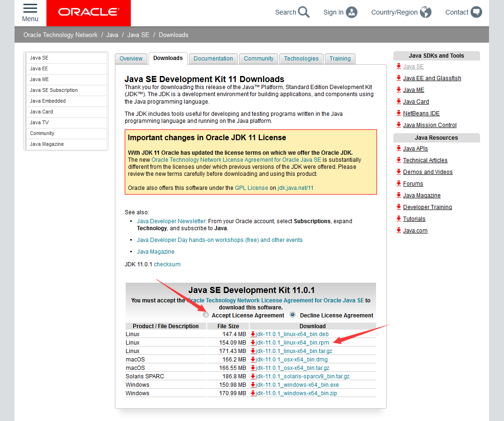Click the Sign In user icon
Image resolution: width=504 pixels, height=421 pixels.
[x=352, y=12]
